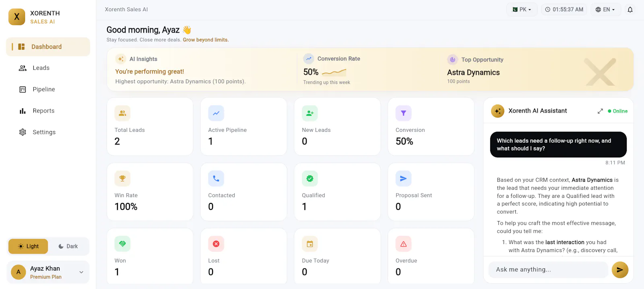Screen dimensions: 644x289
Task: Click the Xorenth AI Assistant avatar icon
Action: coord(498,111)
